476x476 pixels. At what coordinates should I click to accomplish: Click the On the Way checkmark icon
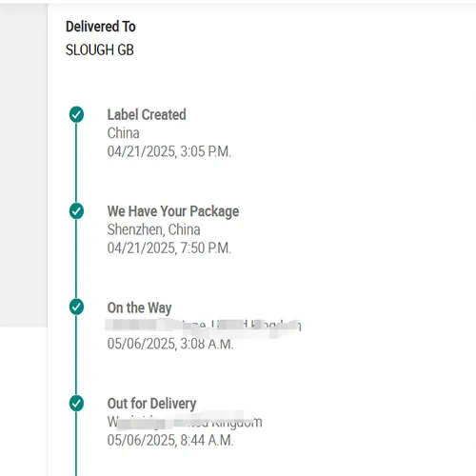pos(76,307)
